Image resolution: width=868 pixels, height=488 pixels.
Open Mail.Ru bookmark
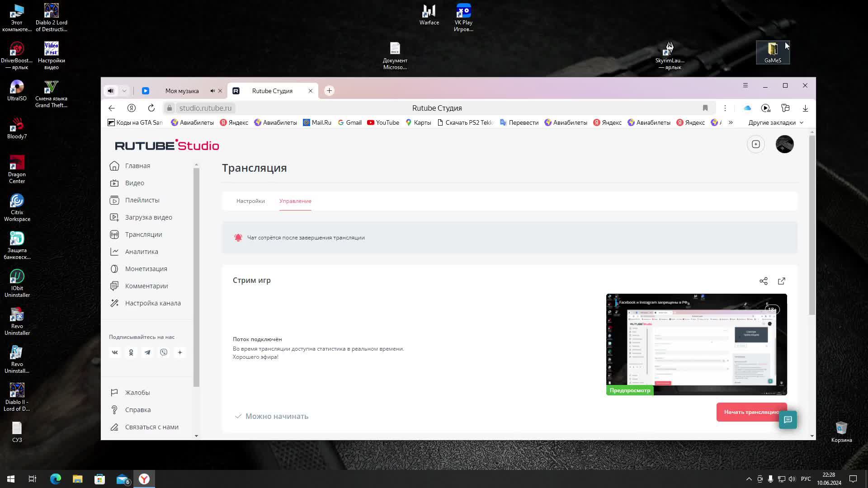click(317, 122)
